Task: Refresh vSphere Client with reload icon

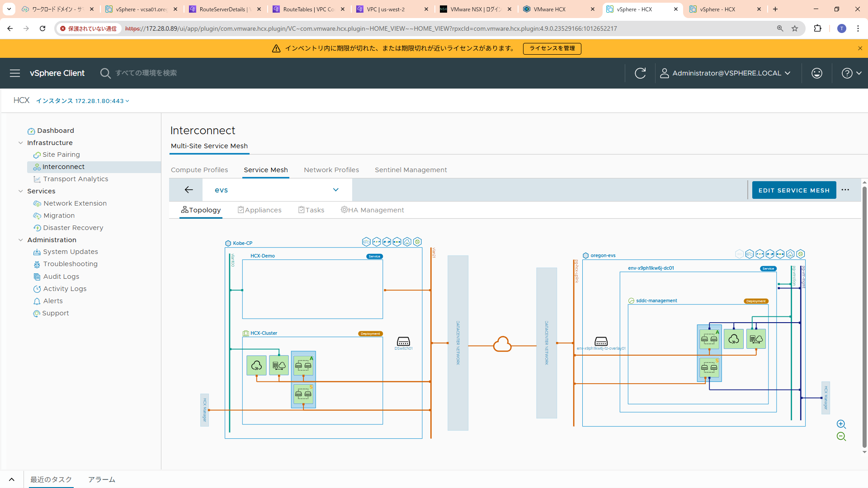Action: coord(640,73)
